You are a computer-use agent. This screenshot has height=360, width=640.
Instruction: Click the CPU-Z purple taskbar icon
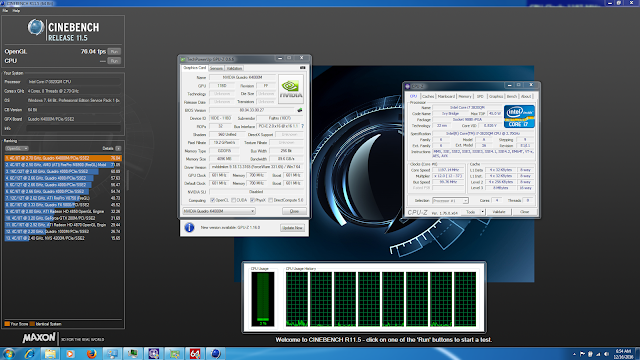[154, 354]
